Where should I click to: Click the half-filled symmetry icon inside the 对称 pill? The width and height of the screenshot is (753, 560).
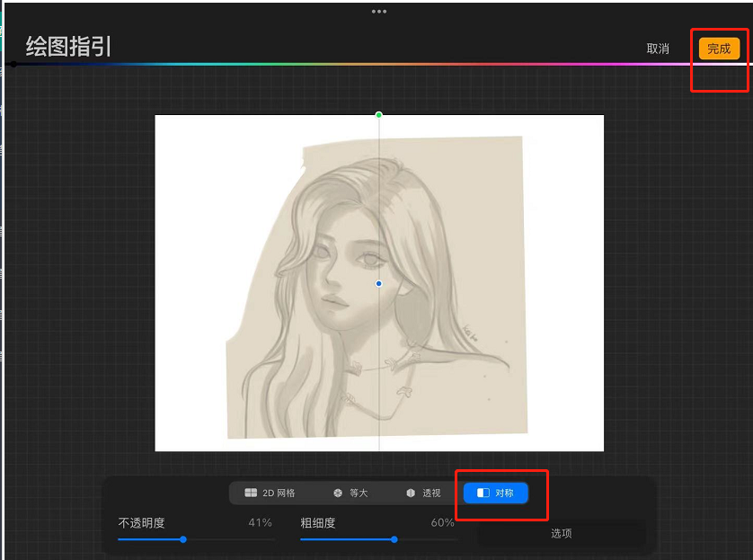(482, 493)
